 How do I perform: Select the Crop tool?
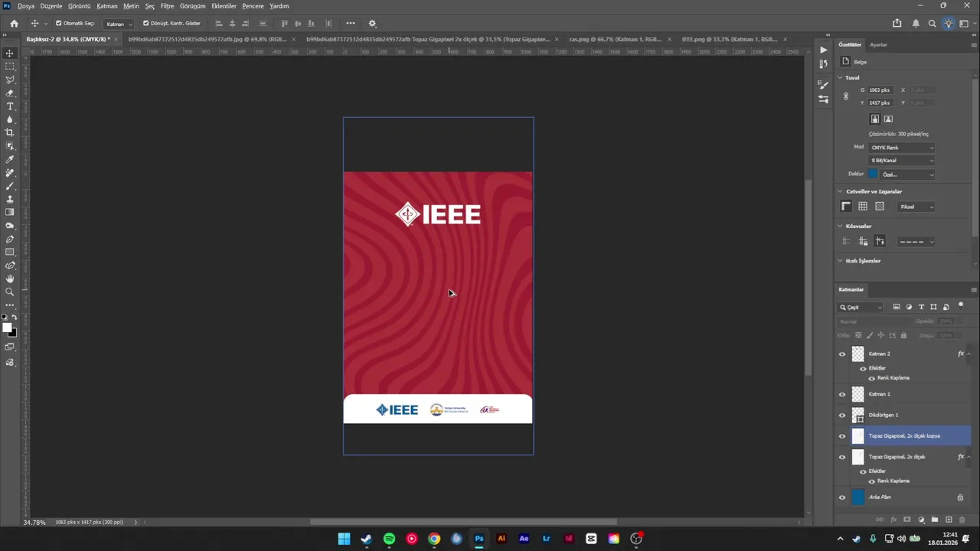click(x=10, y=132)
